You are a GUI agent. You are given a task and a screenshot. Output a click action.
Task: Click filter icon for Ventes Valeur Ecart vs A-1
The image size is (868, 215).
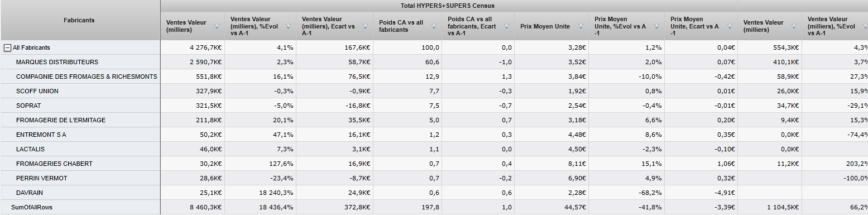click(365, 26)
